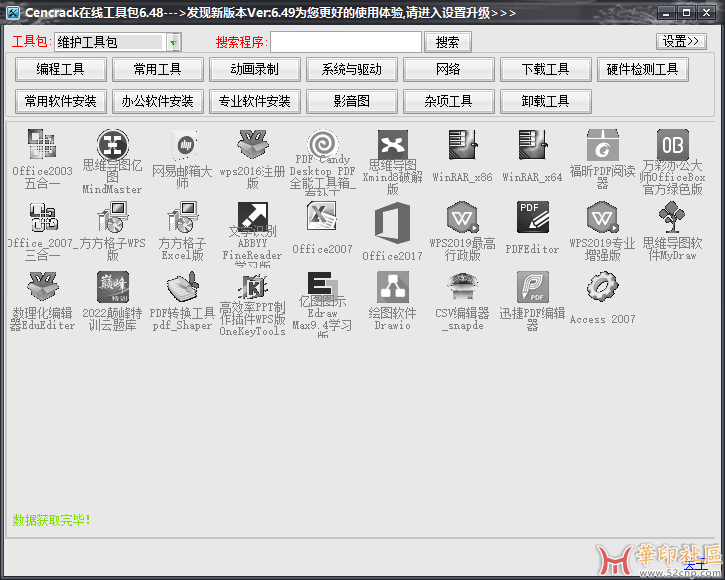
Task: Select 福昕PDF阅读器 icon
Action: 602,145
